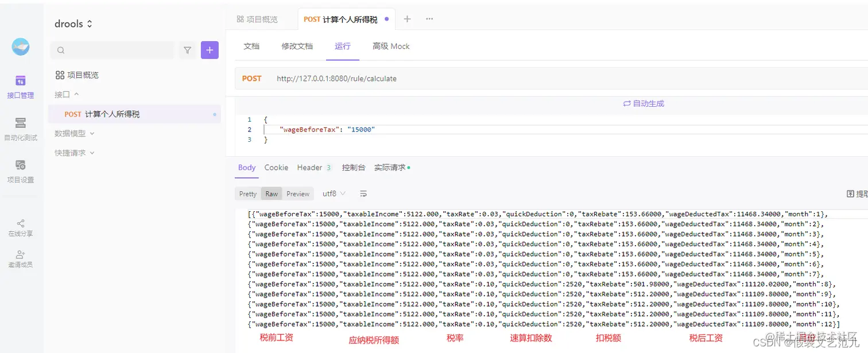Switch to the 高级 Mock tab

click(x=391, y=46)
